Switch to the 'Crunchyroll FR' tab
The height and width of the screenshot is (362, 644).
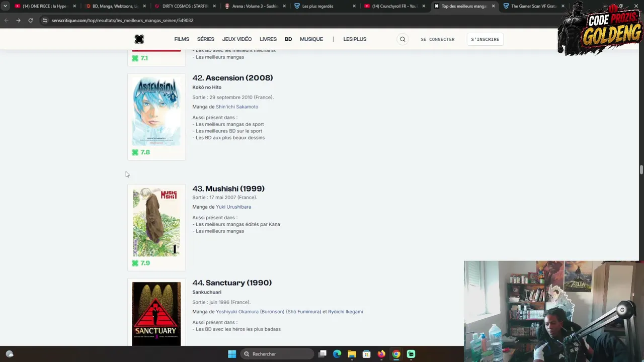[x=394, y=6]
